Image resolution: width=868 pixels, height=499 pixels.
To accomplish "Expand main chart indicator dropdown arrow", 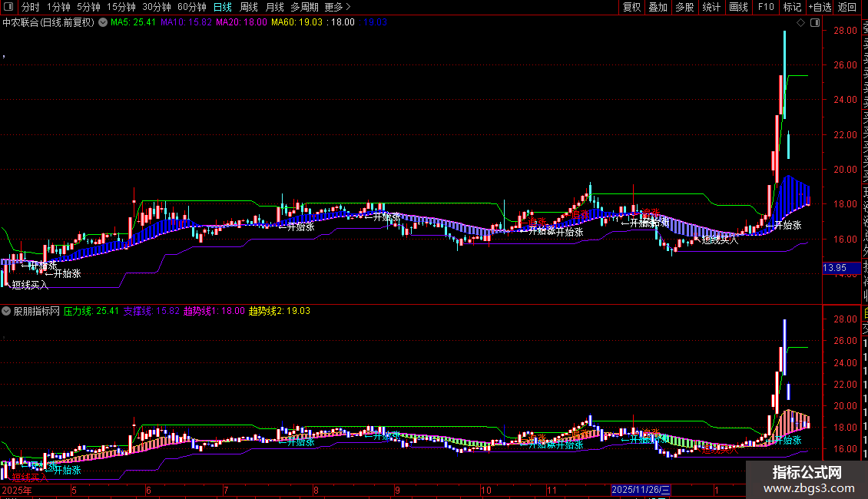I will point(102,23).
